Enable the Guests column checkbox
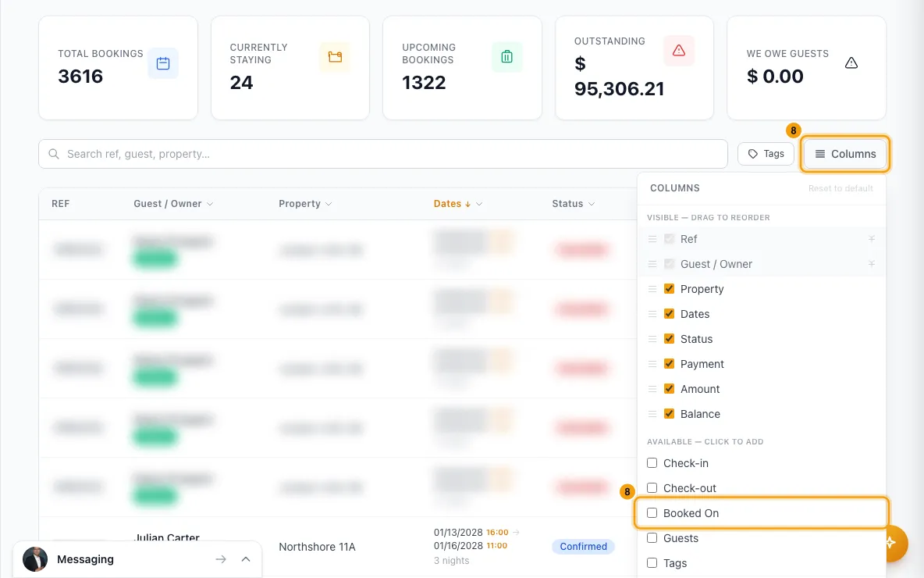Image resolution: width=924 pixels, height=578 pixels. 652,538
